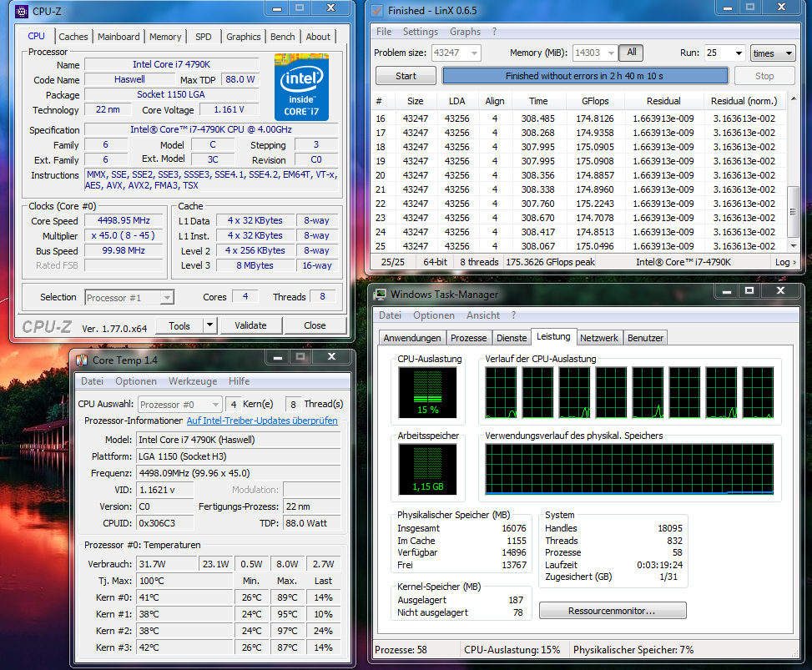Switch to the Mainboard tab in CPU-Z
Screen dimensions: 812x670
coord(119,37)
